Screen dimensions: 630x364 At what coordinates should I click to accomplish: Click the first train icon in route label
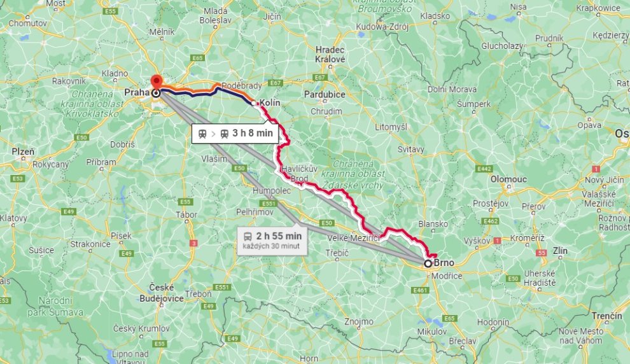coord(202,134)
